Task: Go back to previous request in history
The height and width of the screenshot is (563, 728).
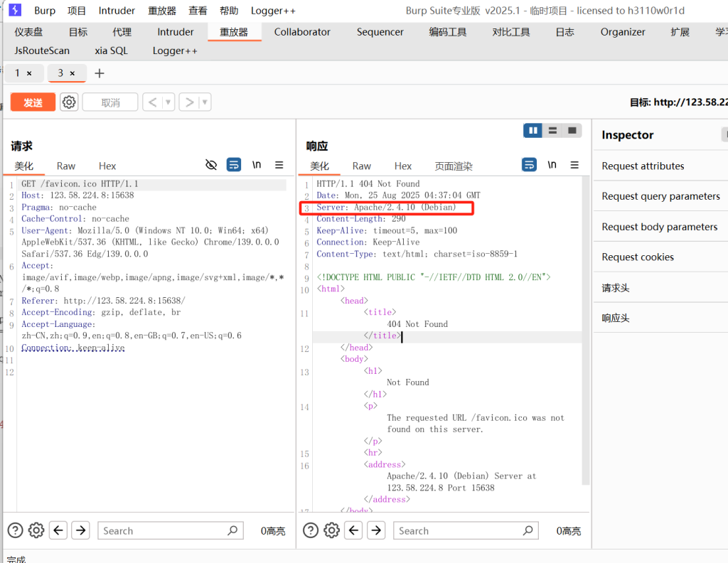Action: coord(152,102)
